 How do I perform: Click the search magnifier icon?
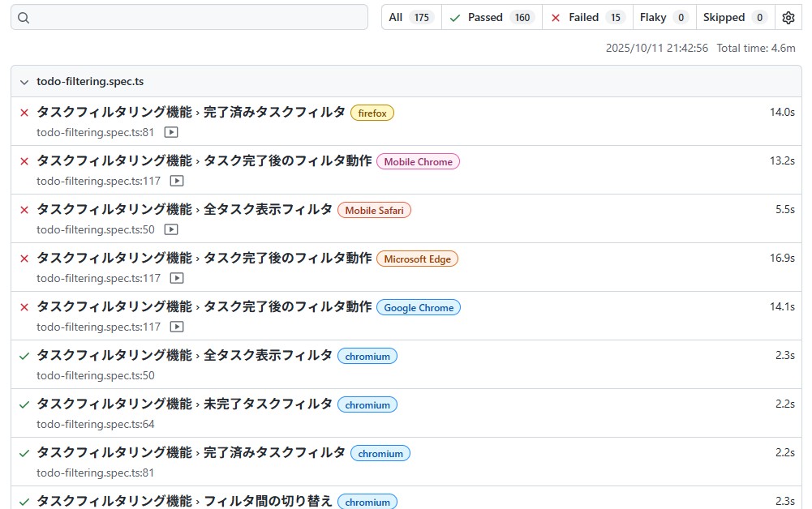pos(24,18)
